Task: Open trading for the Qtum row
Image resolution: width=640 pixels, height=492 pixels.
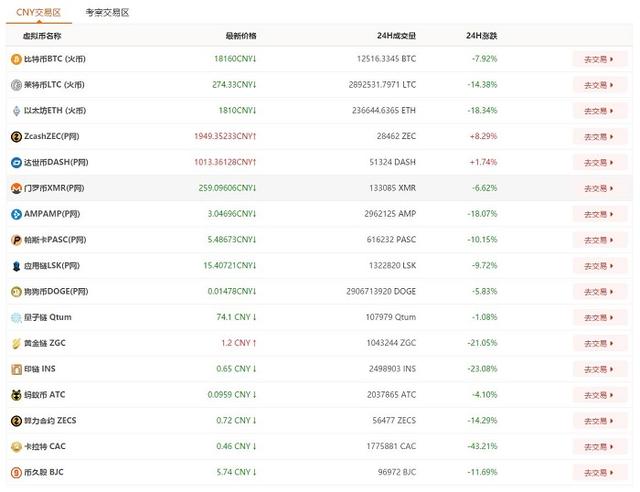Action: 599,317
